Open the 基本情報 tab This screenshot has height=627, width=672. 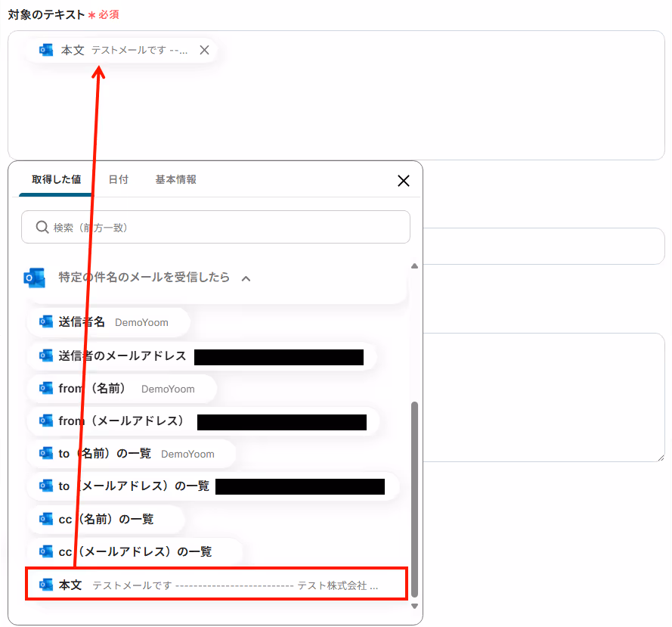(x=175, y=179)
